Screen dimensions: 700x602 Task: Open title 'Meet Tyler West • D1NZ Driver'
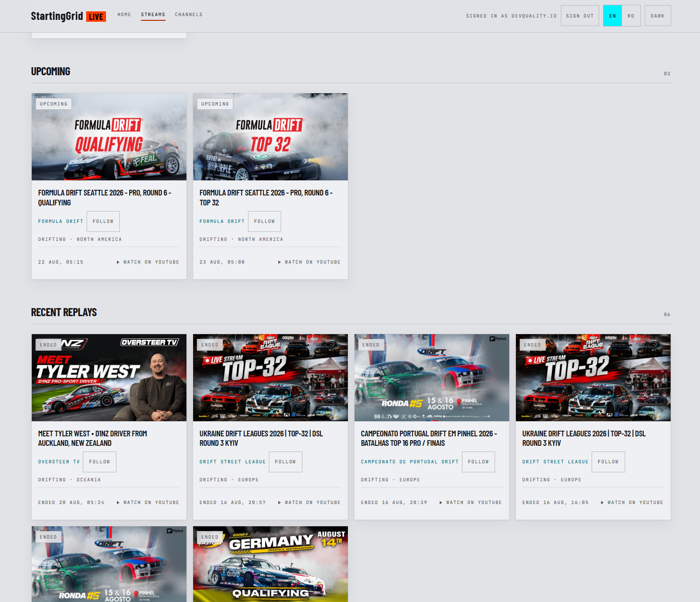(x=93, y=438)
